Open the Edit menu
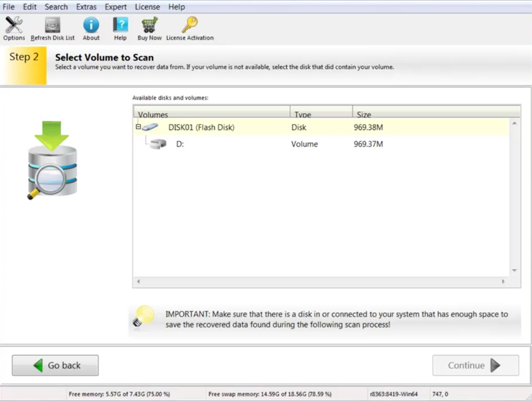The width and height of the screenshot is (532, 401). [x=29, y=7]
